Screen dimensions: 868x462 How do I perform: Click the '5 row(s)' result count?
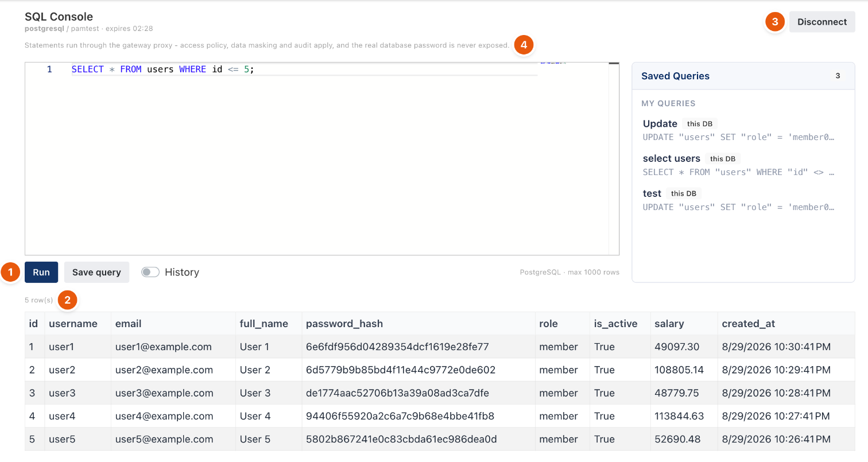tap(39, 300)
